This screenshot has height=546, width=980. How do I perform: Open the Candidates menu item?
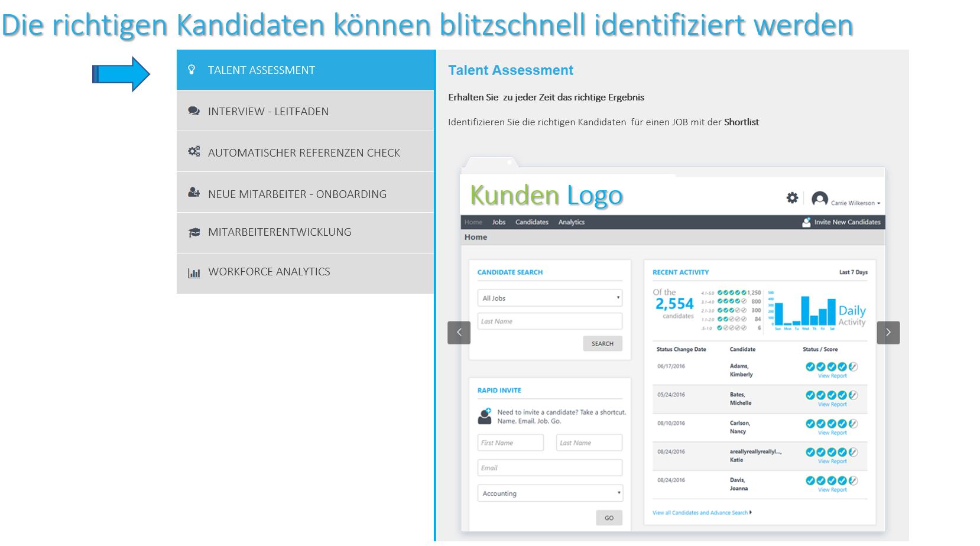click(x=532, y=222)
